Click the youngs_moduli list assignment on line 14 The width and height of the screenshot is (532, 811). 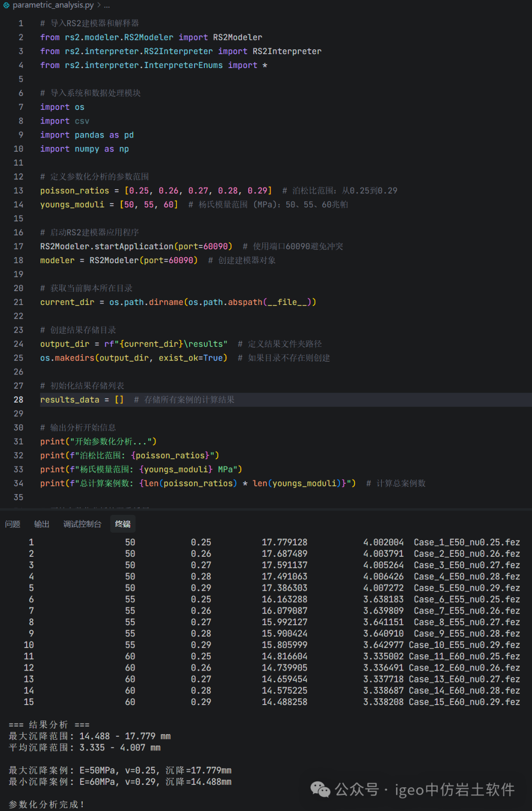tap(108, 204)
